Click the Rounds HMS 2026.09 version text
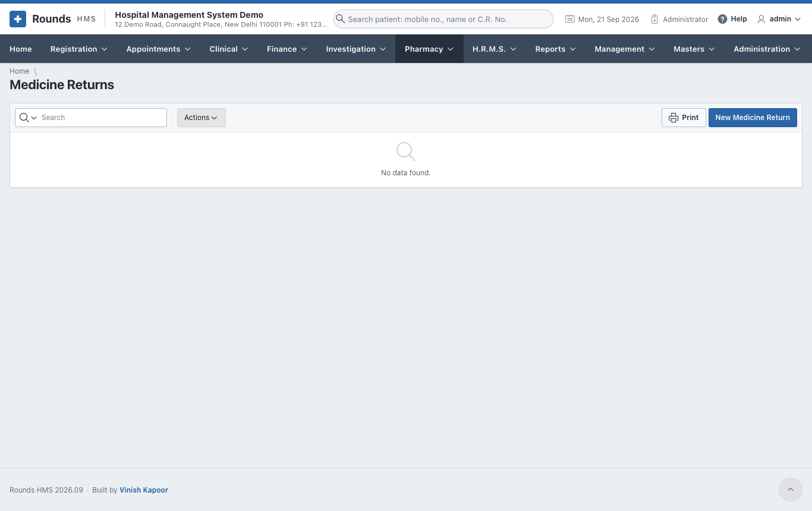This screenshot has width=812, height=511. pyautogui.click(x=46, y=490)
